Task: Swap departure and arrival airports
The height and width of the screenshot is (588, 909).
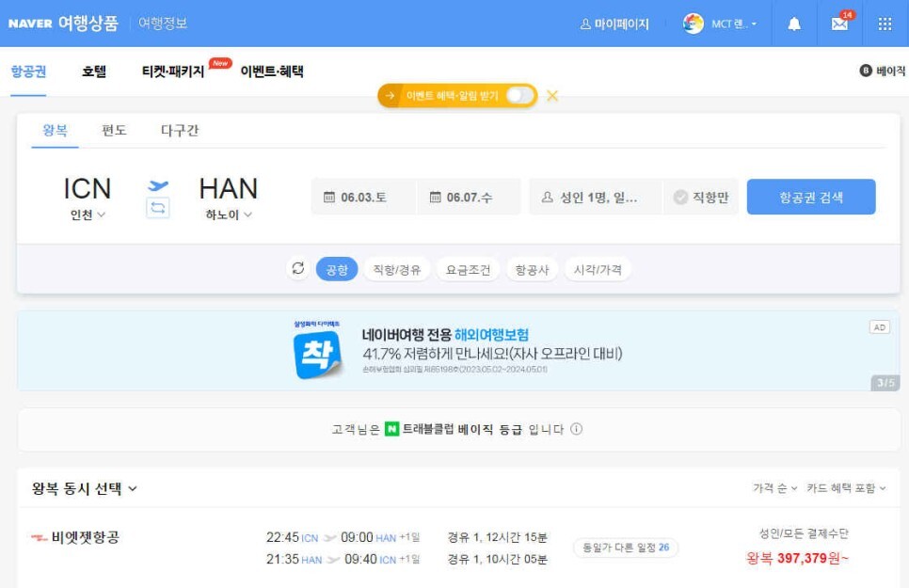Action: (158, 208)
